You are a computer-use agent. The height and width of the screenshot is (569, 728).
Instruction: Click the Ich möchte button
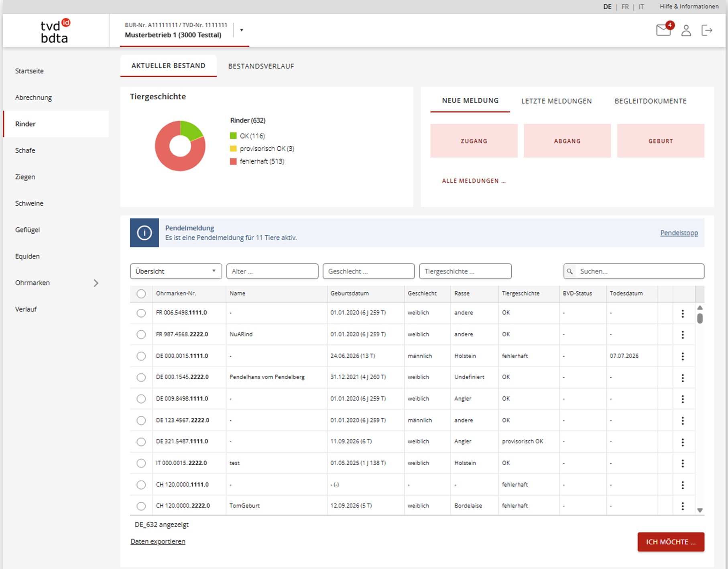[671, 542]
